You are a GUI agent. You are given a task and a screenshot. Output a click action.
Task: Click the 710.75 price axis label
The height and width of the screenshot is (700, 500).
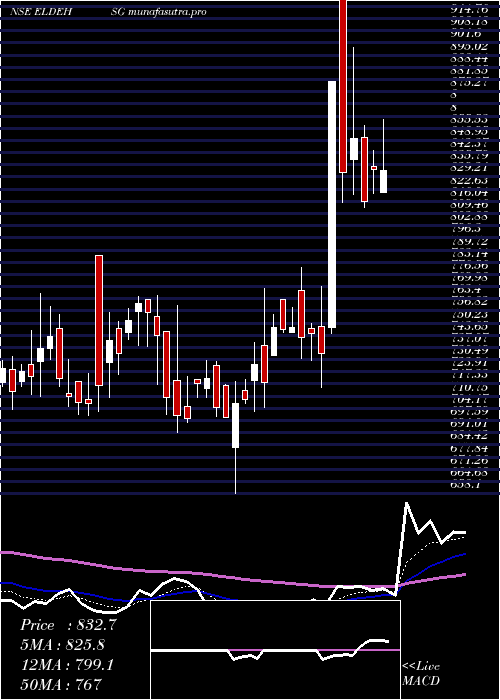coord(467,388)
